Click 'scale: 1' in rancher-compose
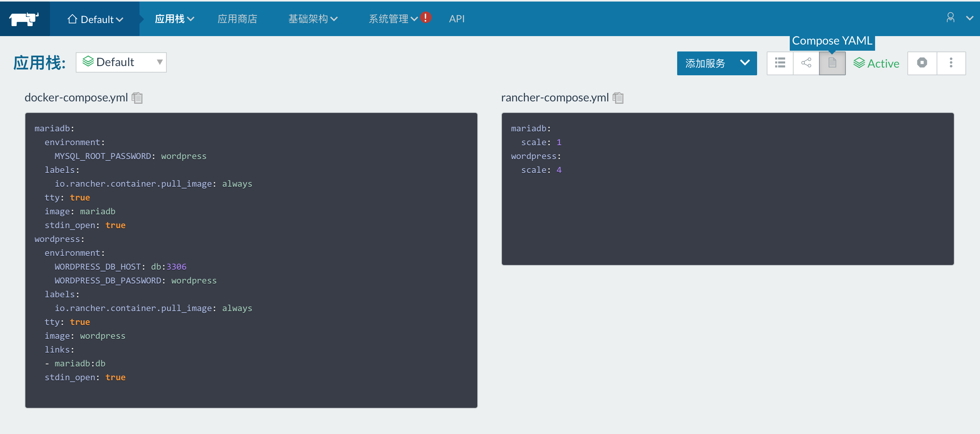980x434 pixels. (541, 142)
